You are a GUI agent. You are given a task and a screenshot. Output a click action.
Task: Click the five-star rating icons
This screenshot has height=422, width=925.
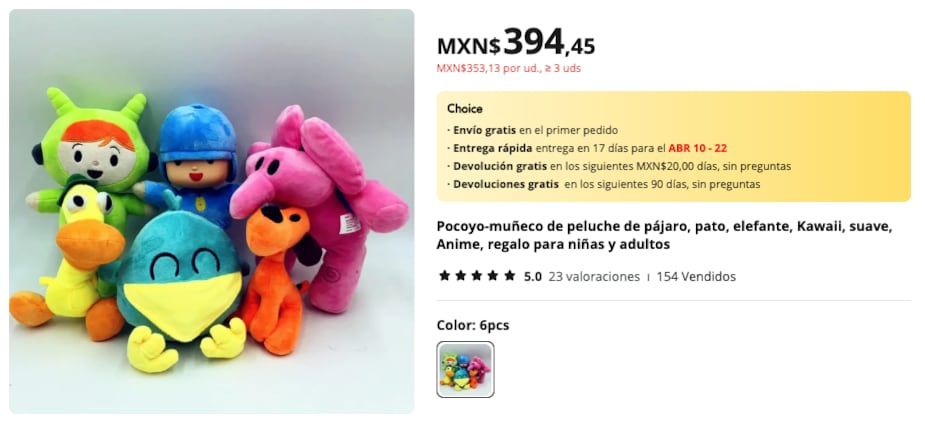click(x=477, y=276)
